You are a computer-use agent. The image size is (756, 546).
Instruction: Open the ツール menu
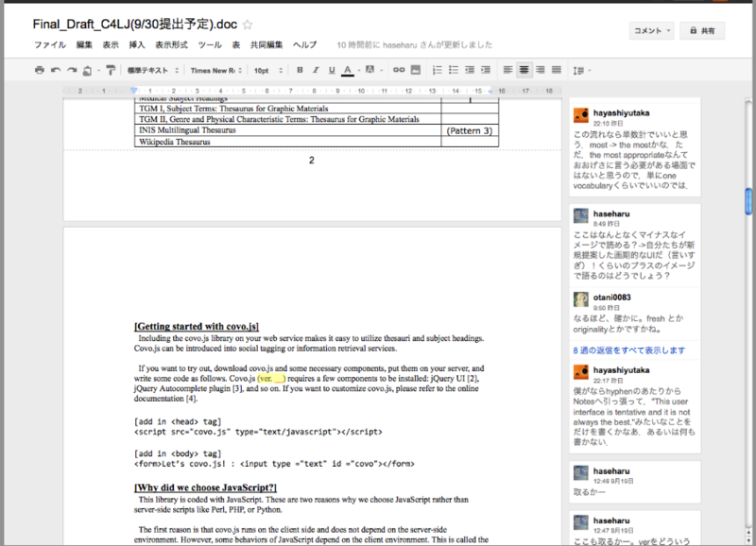210,44
